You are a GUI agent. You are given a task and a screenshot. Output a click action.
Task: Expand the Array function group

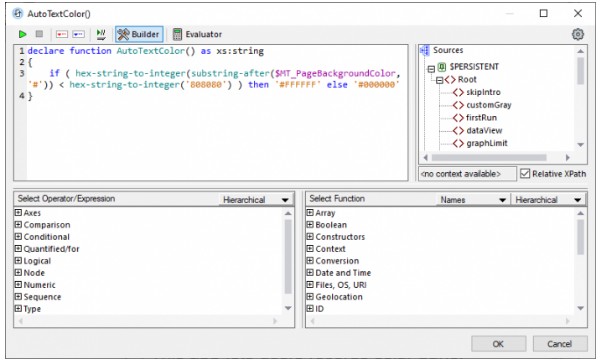(x=310, y=212)
